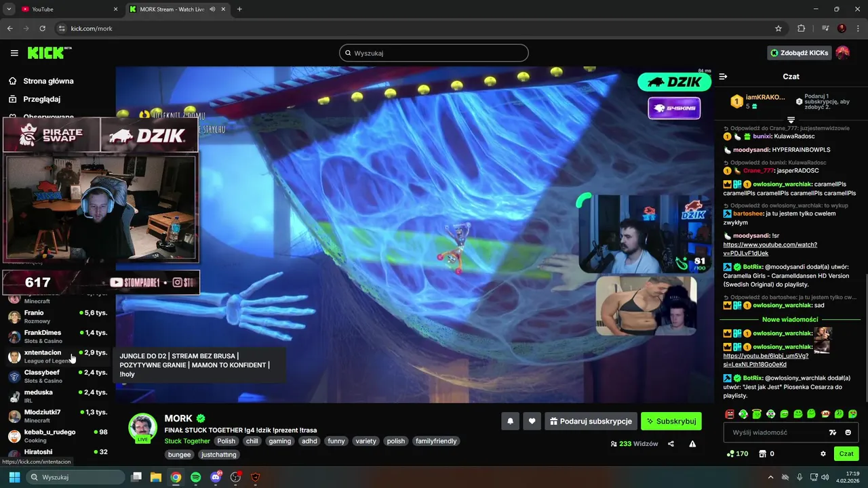Report the stream via warning icon
The image size is (868, 488).
click(x=692, y=444)
